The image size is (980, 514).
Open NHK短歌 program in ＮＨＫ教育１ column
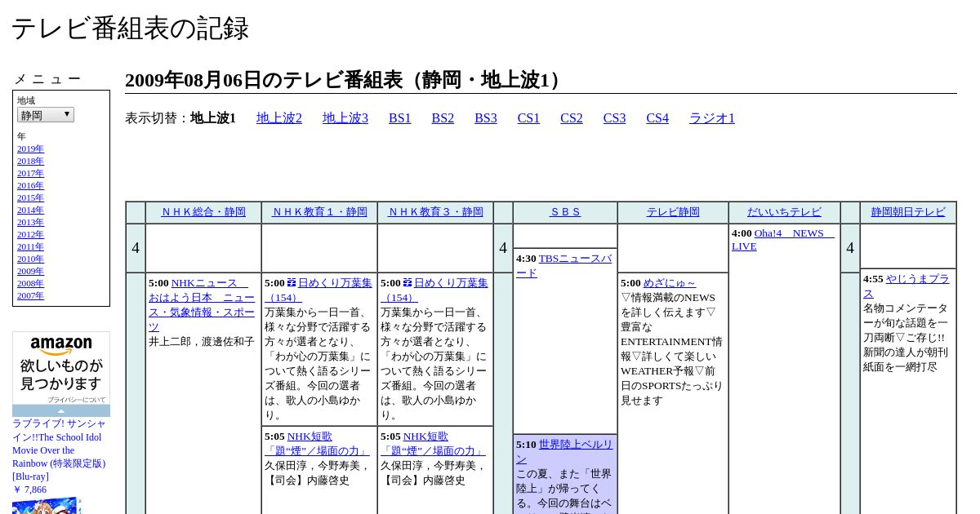[317, 444]
